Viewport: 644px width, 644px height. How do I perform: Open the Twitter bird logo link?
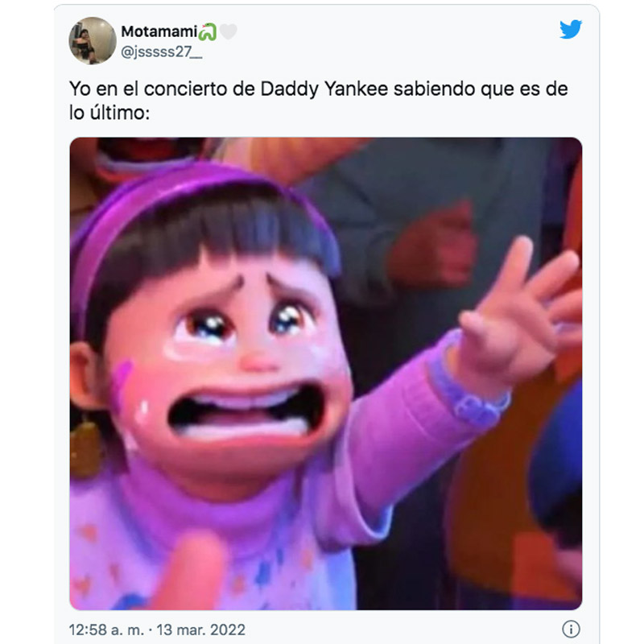[571, 30]
